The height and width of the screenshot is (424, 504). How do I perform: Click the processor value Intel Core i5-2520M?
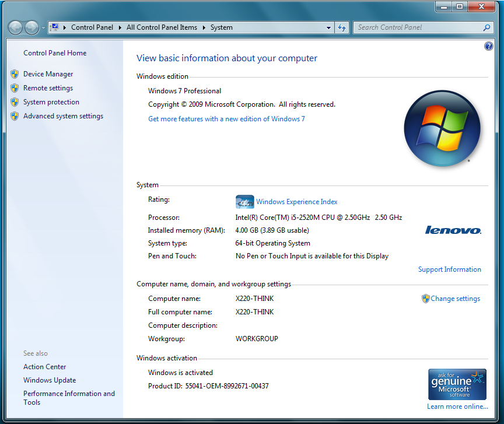[x=318, y=218]
